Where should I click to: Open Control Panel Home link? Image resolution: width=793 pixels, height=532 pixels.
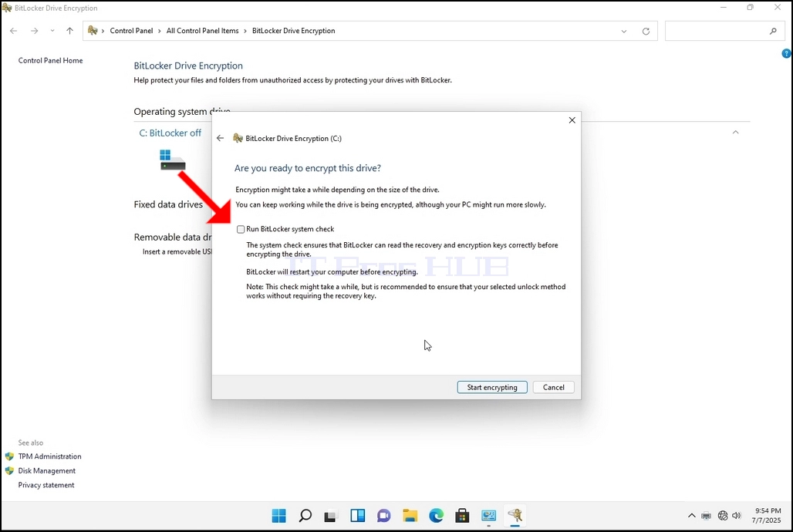51,60
